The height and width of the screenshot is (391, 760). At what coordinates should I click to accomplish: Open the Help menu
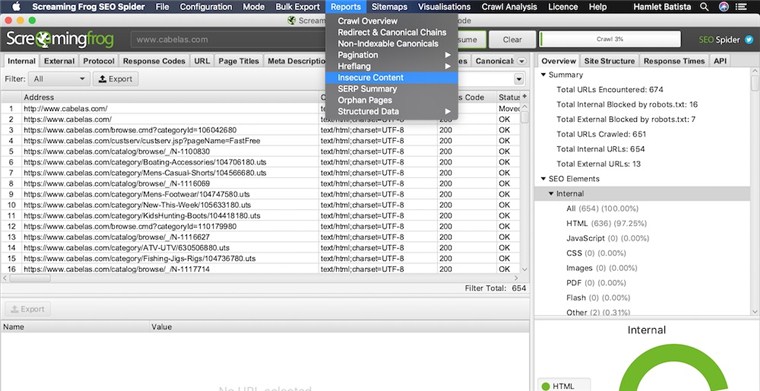[x=597, y=7]
